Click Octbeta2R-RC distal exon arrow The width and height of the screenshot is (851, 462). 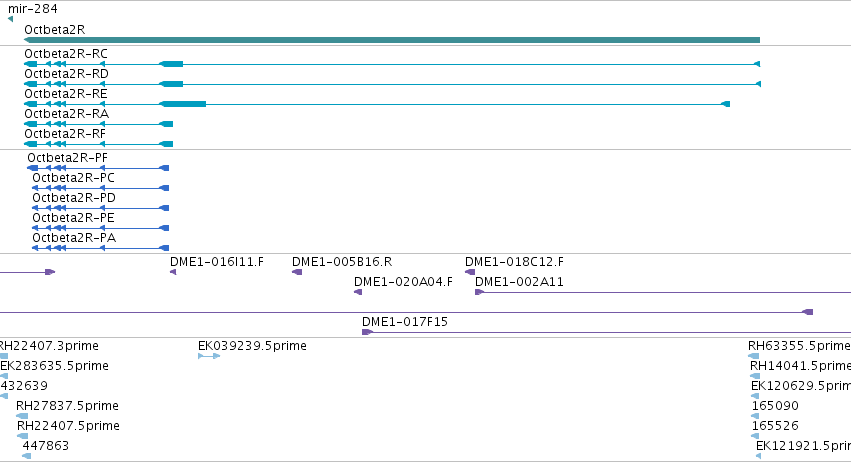[x=758, y=64]
